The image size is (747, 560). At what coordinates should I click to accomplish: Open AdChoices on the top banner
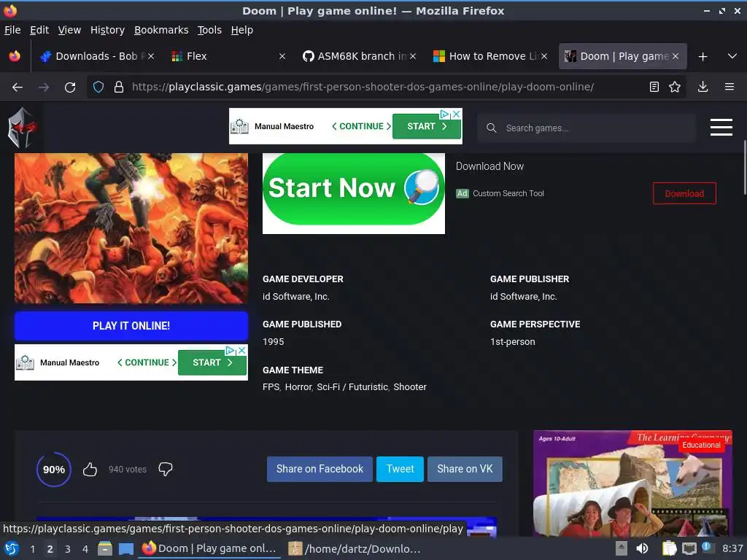click(444, 114)
